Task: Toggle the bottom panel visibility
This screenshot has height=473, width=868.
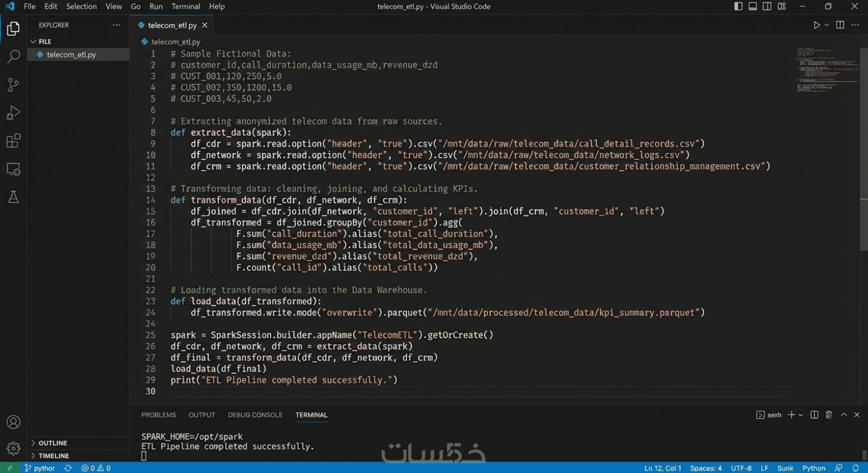Action: click(753, 6)
